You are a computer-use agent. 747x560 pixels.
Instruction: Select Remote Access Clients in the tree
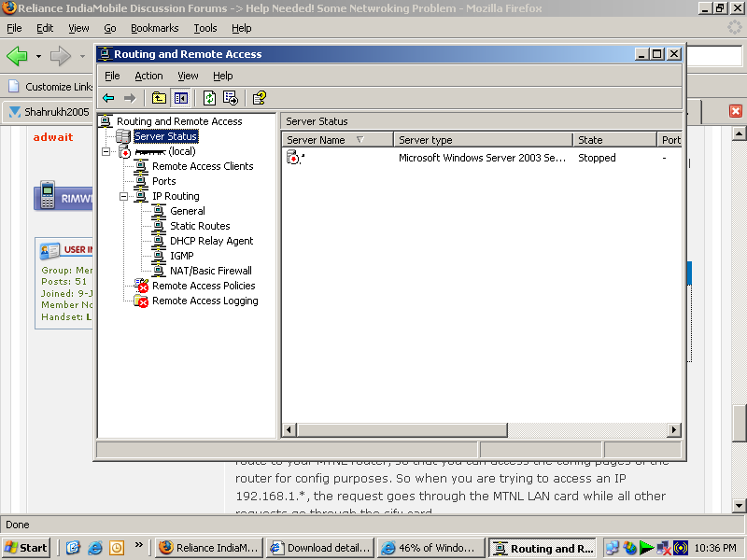[203, 166]
